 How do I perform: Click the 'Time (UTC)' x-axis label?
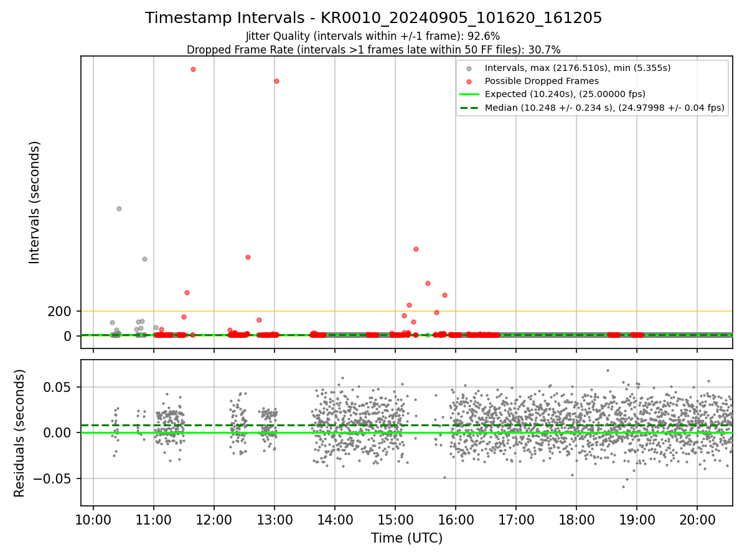point(406,538)
